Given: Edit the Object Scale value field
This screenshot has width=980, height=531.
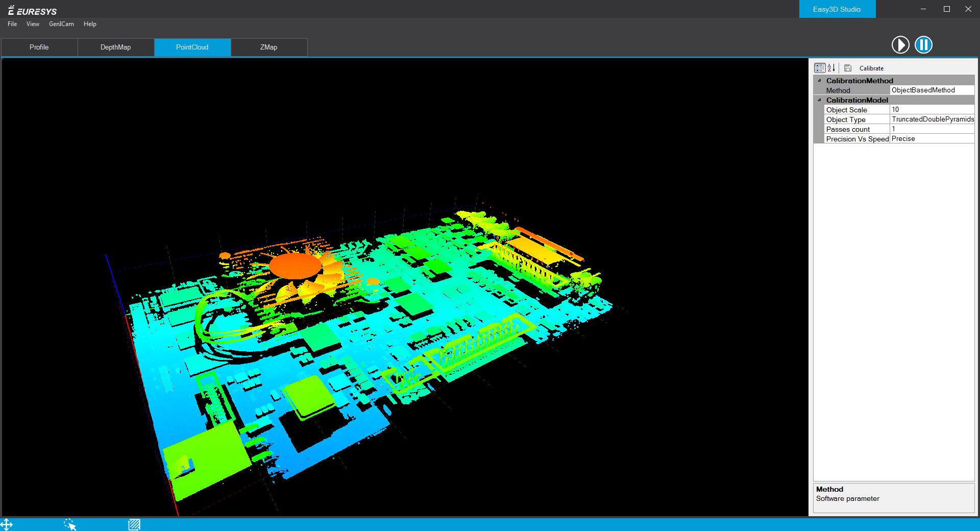Looking at the screenshot, I should tap(932, 109).
